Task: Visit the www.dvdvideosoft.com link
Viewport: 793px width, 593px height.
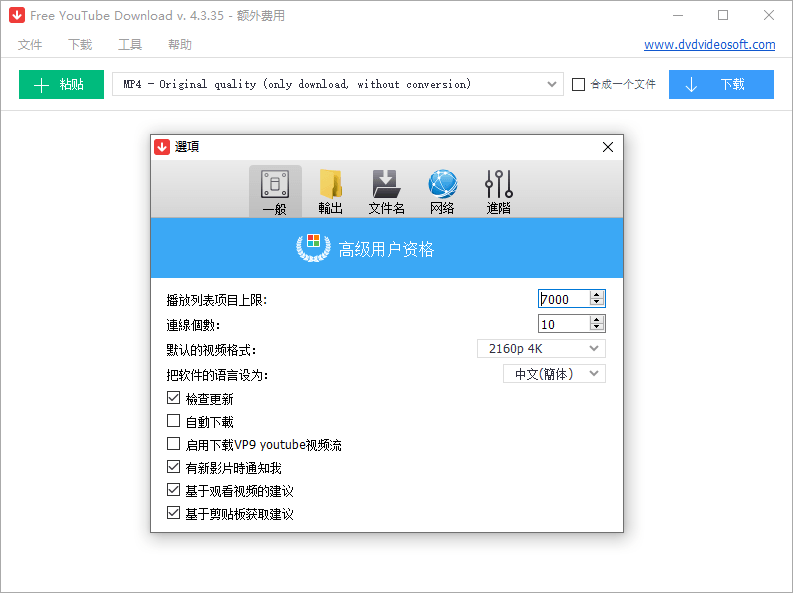Action: pos(709,45)
